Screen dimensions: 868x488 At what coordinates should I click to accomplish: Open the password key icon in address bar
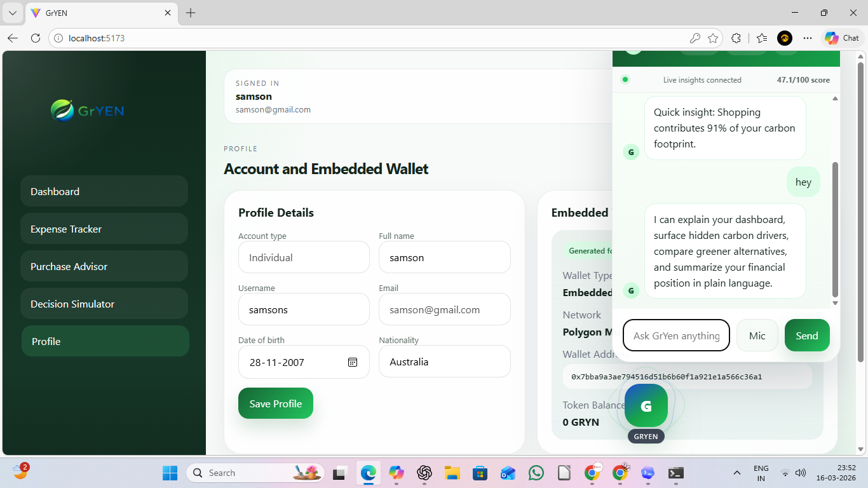(x=695, y=38)
